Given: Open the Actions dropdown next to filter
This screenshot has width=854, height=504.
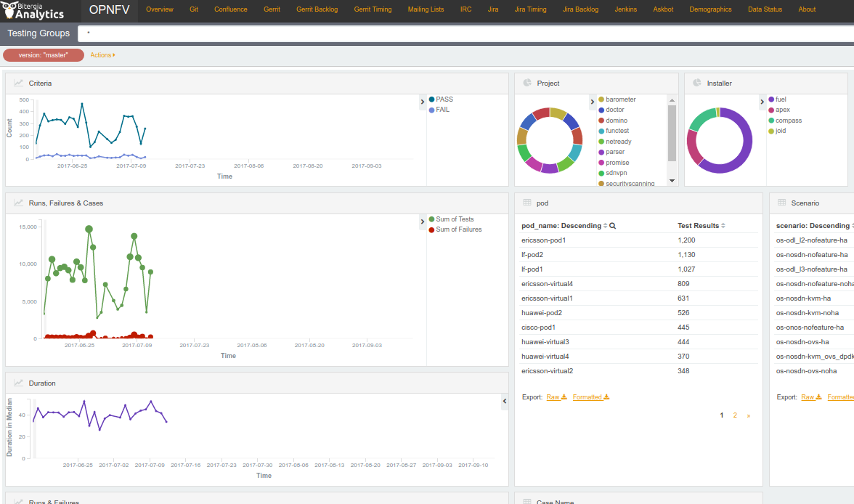Looking at the screenshot, I should (102, 55).
